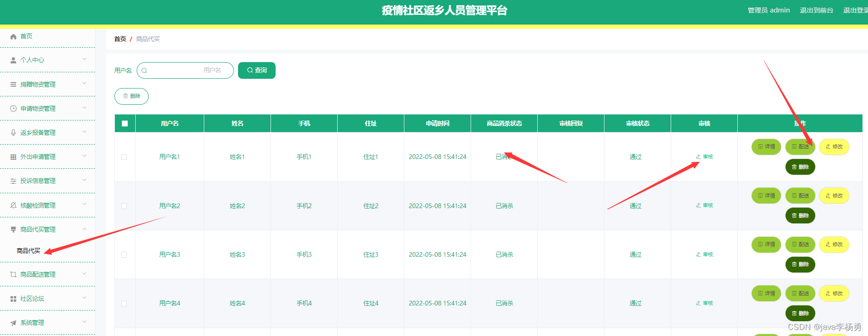This screenshot has width=868, height=336.
Task: Open the 社区论坛 sidebar menu
Action: [47, 298]
